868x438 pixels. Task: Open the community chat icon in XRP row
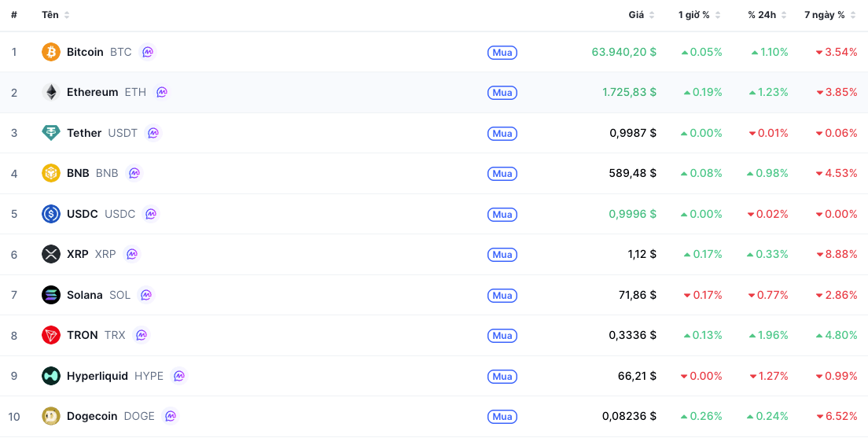click(x=132, y=254)
